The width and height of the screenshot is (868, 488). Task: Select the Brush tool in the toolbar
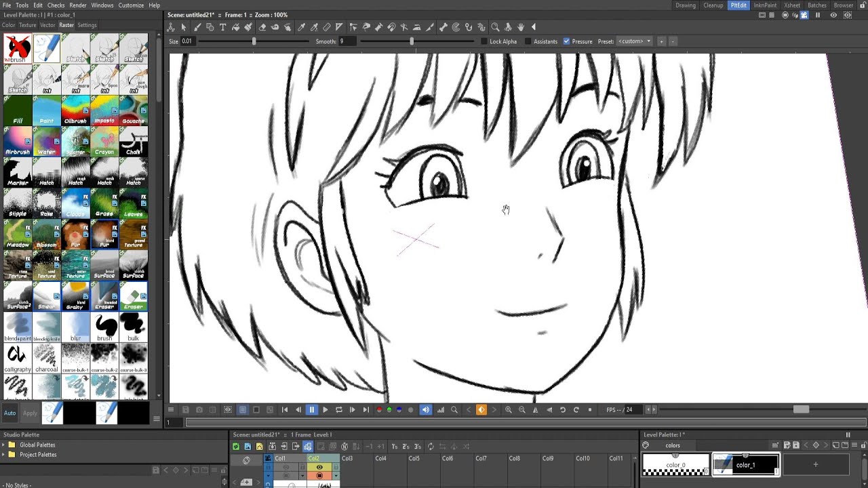click(197, 27)
